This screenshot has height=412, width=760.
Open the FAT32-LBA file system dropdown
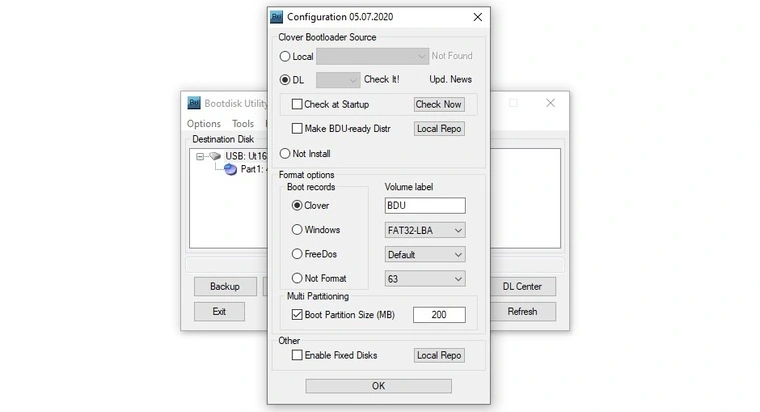425,230
